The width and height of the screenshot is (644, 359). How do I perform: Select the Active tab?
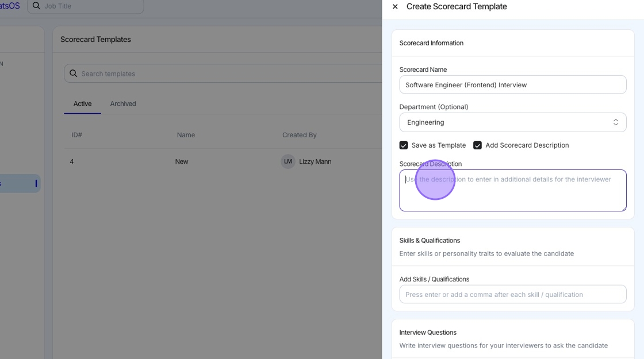pos(82,104)
